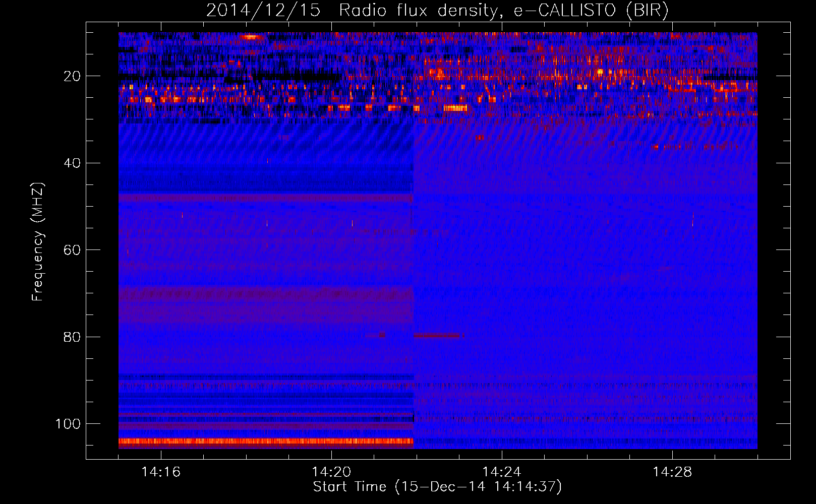816x504 pixels.
Task: Click the frequency tick label '100'
Action: [68, 424]
